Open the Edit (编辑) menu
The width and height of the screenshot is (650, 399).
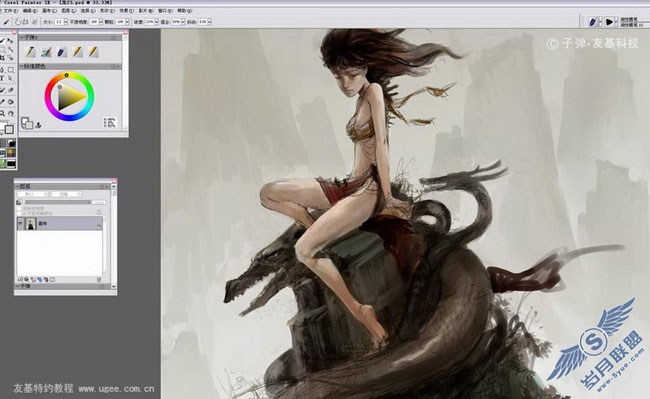30,11
